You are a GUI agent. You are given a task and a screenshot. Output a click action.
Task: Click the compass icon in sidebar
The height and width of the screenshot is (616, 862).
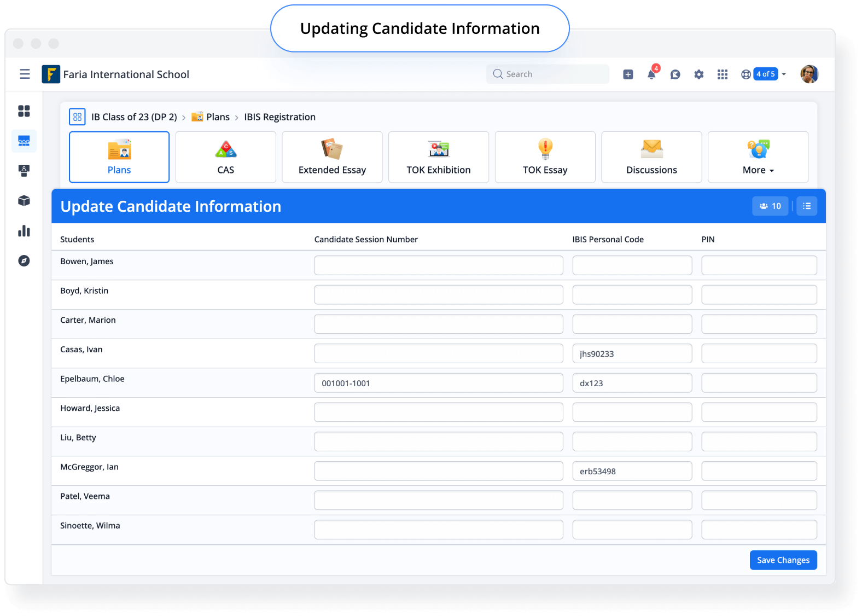click(24, 261)
